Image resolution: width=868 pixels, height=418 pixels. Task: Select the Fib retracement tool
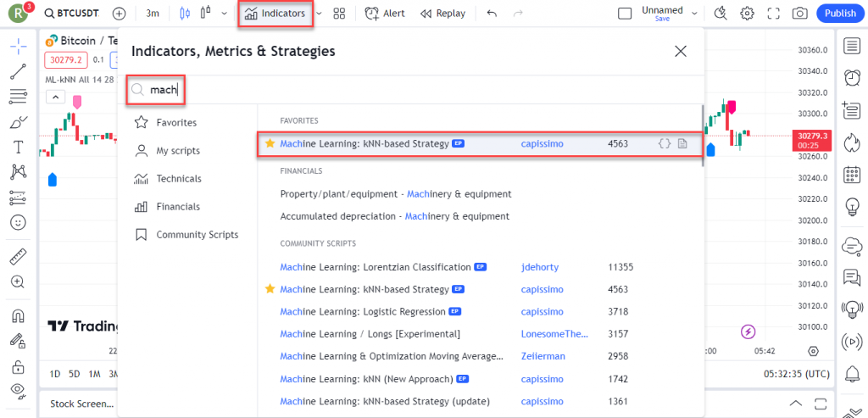[x=19, y=97]
